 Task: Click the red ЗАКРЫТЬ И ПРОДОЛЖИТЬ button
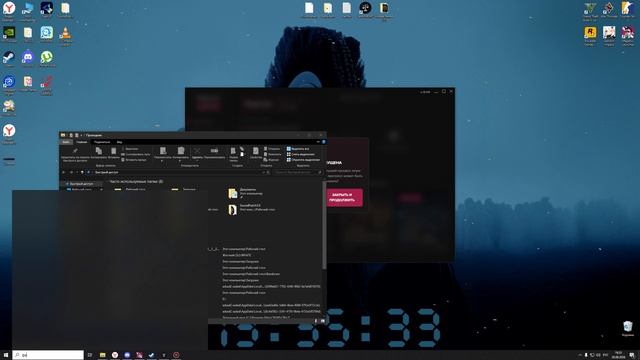344,198
